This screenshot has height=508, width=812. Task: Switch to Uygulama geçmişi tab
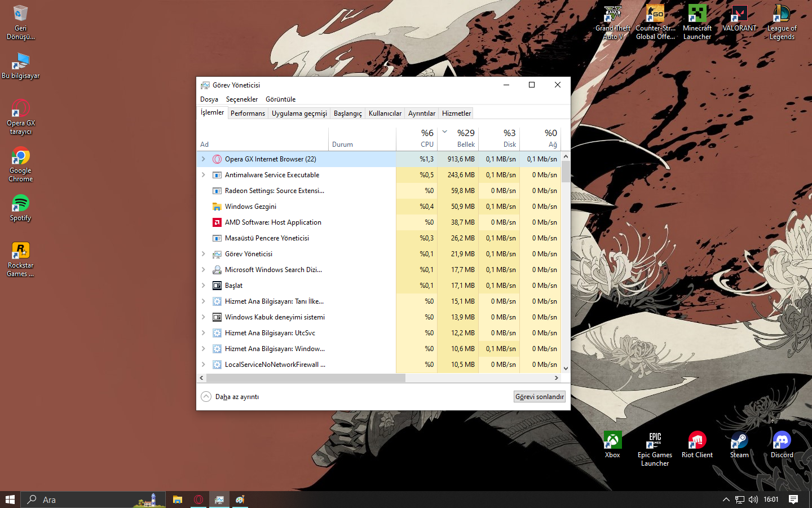click(299, 113)
